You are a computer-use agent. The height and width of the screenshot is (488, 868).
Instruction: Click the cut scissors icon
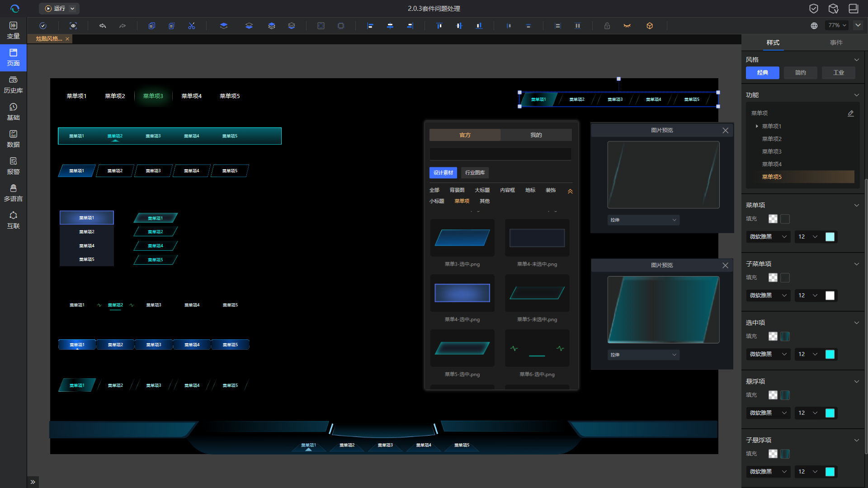tap(192, 26)
